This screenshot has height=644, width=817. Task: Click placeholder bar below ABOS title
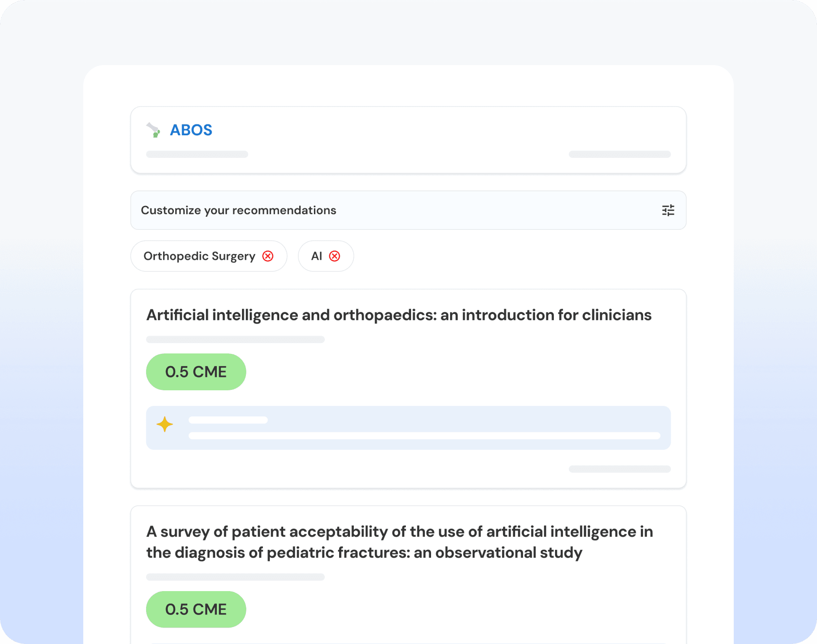197,154
